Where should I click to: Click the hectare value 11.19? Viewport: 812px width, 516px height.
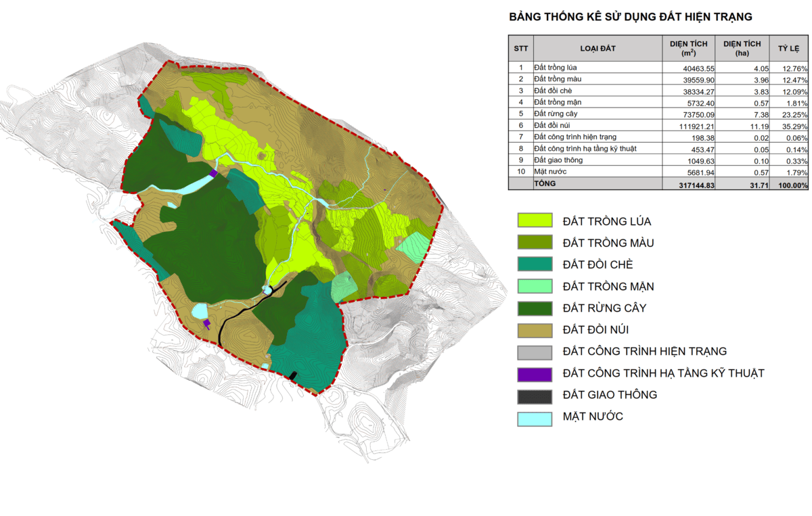click(758, 126)
